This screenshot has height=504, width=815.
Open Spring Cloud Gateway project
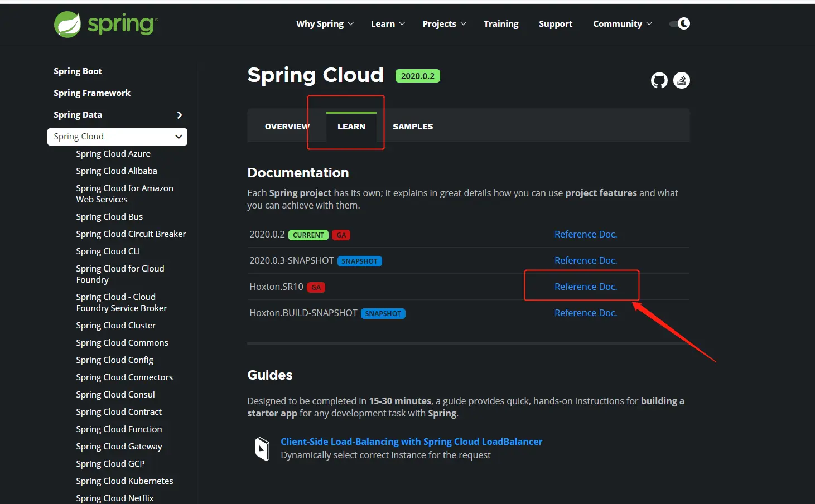(119, 447)
